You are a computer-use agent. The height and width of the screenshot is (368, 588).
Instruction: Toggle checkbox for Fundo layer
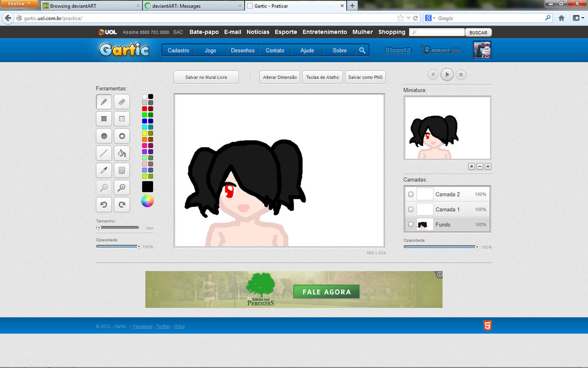(411, 225)
